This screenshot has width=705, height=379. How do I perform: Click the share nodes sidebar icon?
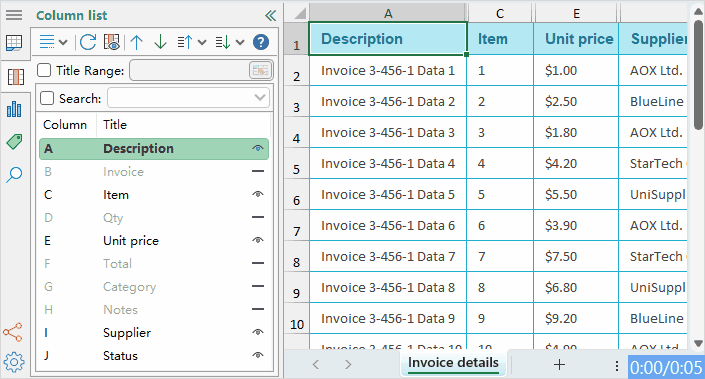(13, 332)
